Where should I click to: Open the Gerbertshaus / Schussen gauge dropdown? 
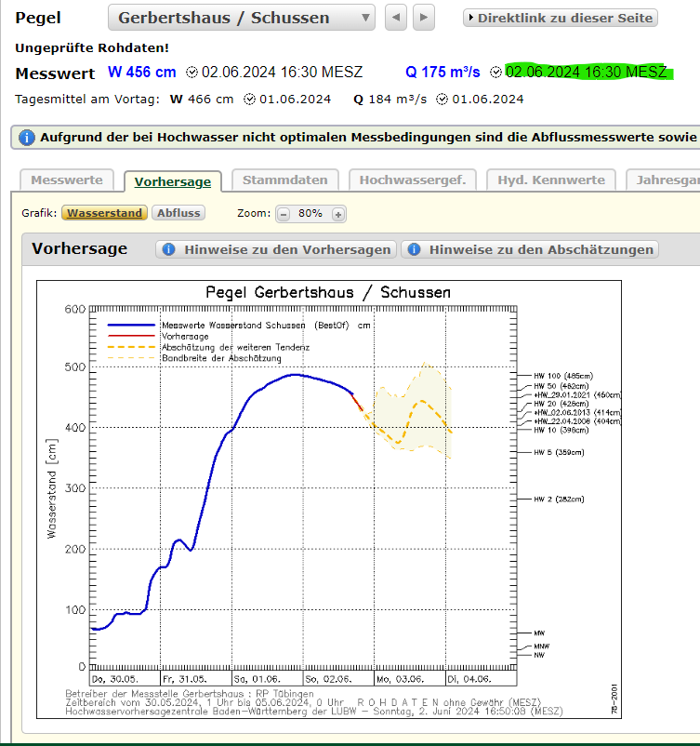click(x=241, y=18)
